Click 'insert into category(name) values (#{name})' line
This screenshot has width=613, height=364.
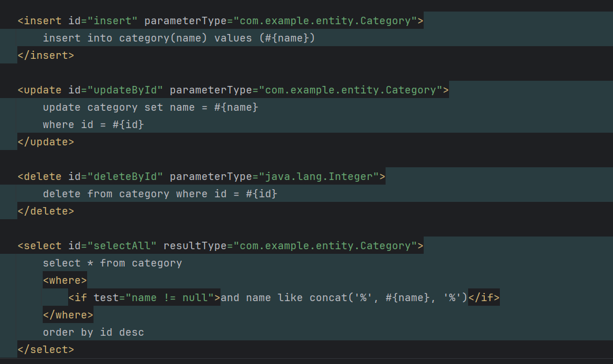pos(179,38)
